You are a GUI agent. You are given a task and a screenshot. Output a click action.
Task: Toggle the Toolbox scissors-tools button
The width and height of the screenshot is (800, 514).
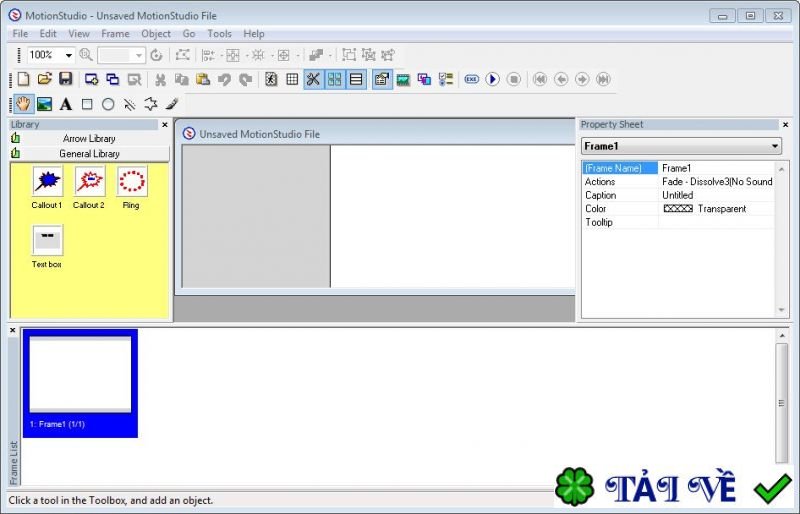pos(313,79)
